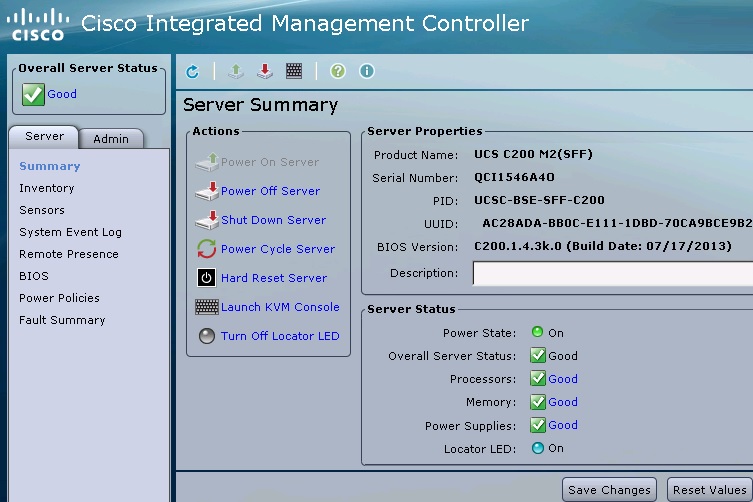Click the green Help question mark icon
The image size is (753, 502).
coord(338,72)
